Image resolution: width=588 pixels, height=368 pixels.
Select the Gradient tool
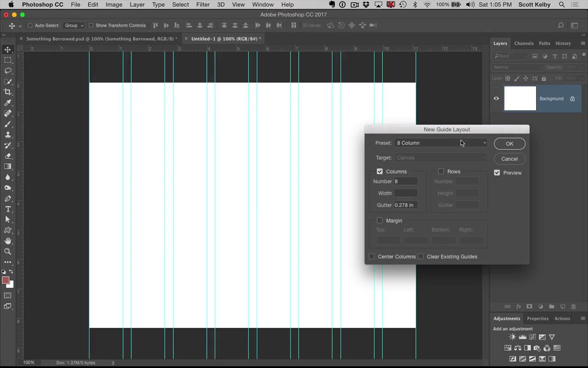click(x=8, y=167)
